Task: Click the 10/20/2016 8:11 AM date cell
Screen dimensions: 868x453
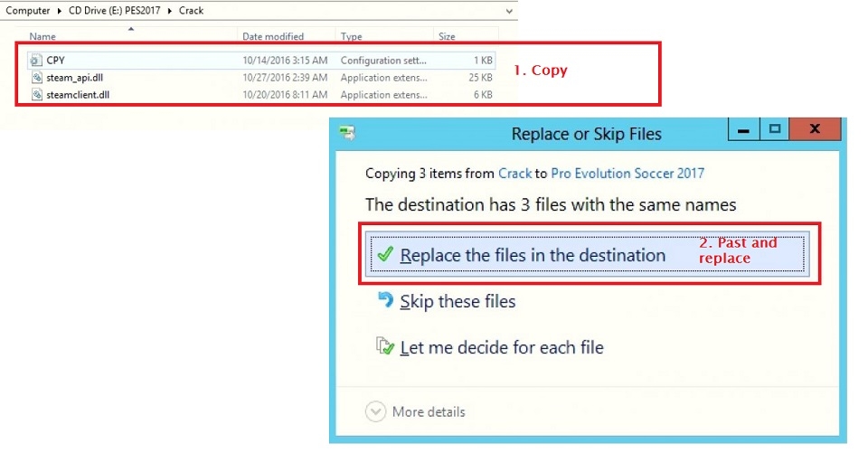Action: click(x=285, y=95)
